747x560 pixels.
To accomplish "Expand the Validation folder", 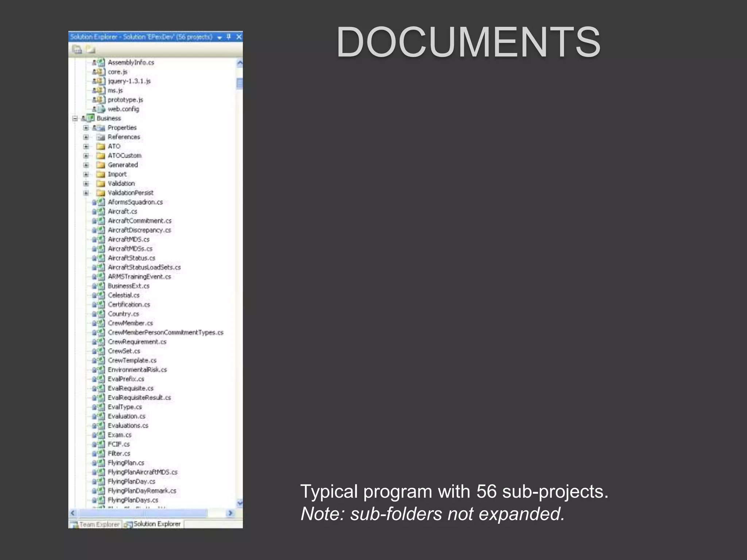I will point(86,183).
